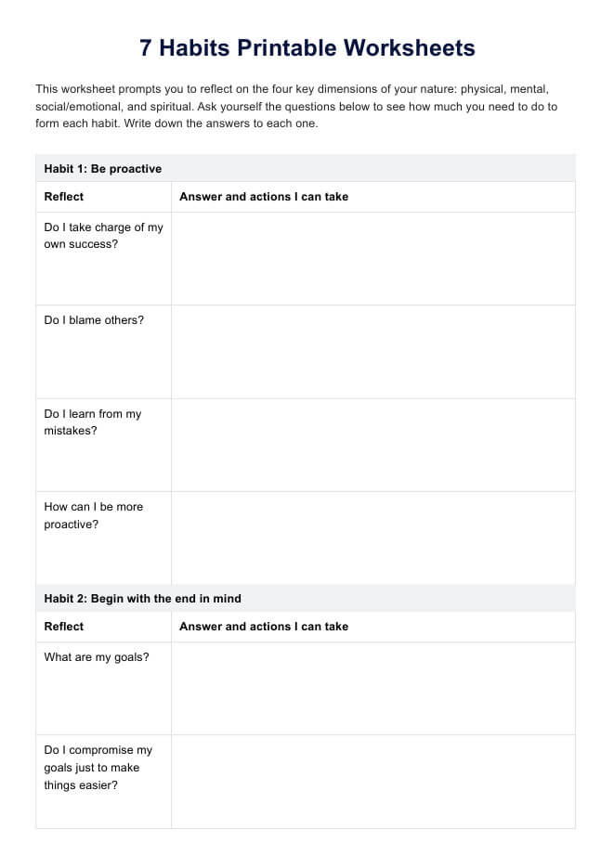
Task: Click the answer box for taking charge of success
Action: tap(372, 258)
